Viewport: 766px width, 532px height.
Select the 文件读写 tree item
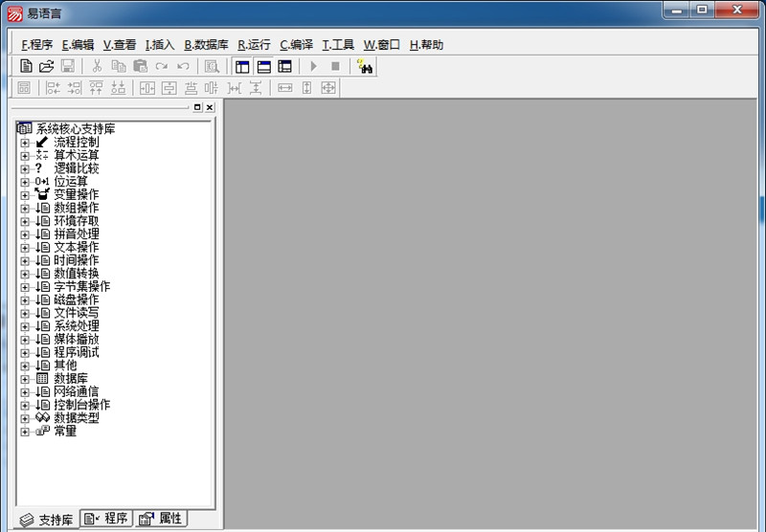[x=77, y=313]
